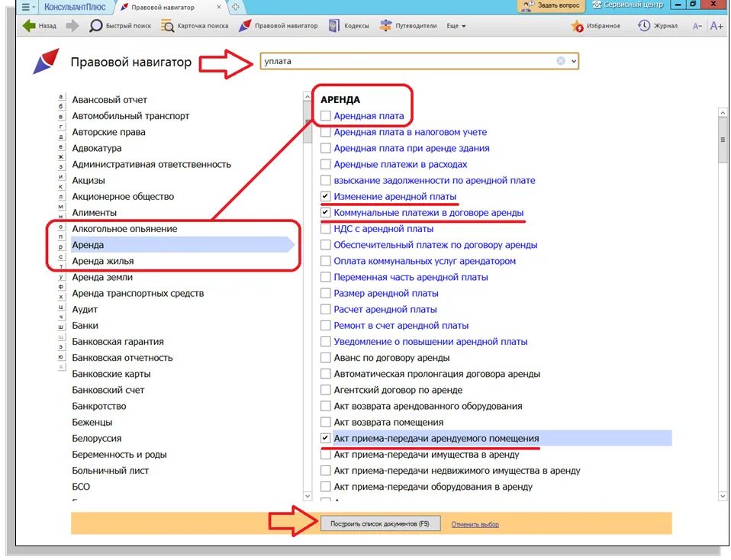Check the Арендная плата checkbox
Screen dimensions: 731x560
click(x=325, y=116)
